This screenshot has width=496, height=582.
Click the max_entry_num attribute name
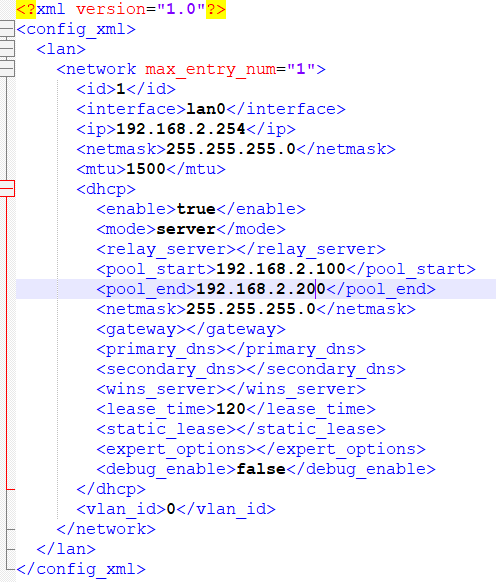click(x=211, y=69)
